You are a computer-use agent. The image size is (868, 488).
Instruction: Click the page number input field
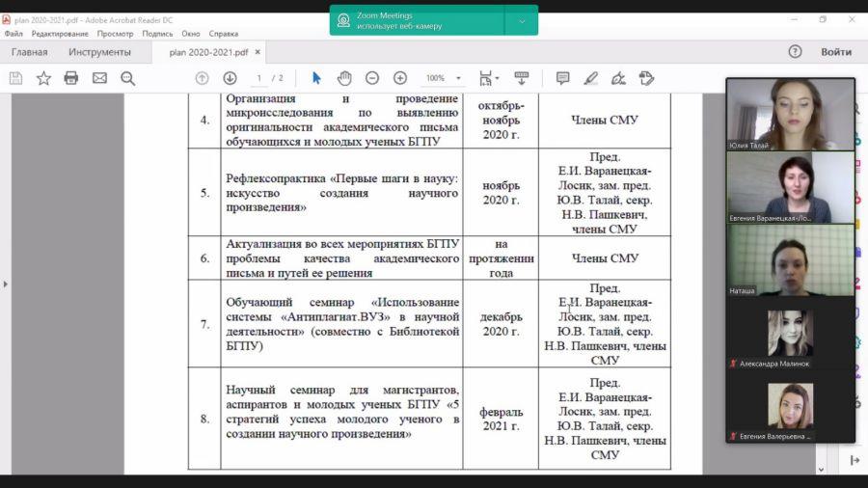pyautogui.click(x=258, y=78)
